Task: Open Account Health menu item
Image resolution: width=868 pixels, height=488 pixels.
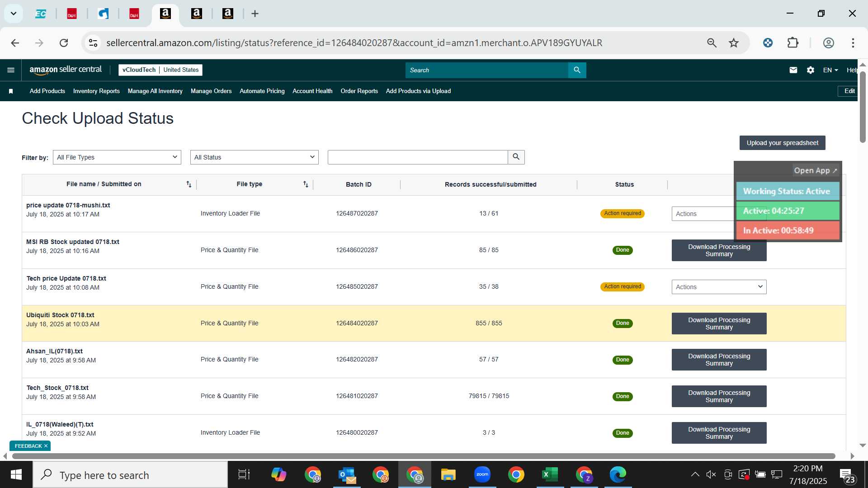Action: (312, 91)
